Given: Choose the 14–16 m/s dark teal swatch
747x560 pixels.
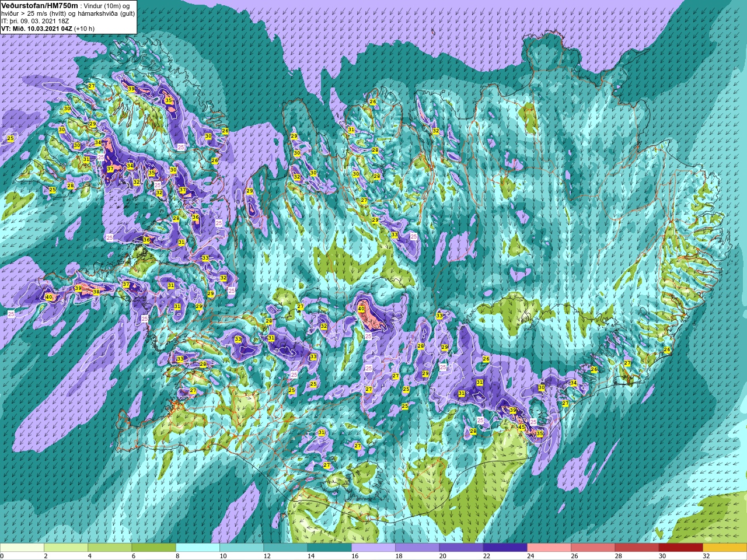Looking at the screenshot, I should (x=330, y=548).
